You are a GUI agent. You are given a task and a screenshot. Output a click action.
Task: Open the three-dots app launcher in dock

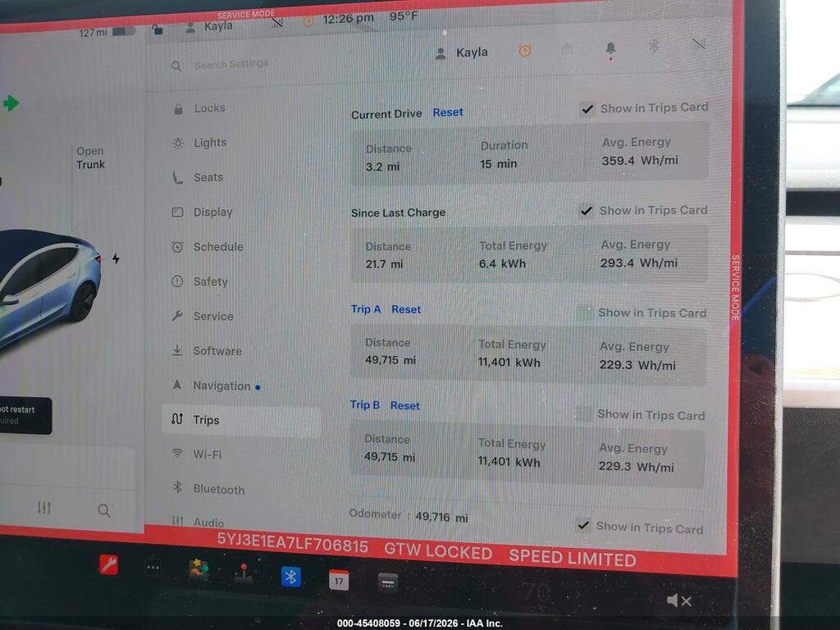153,568
